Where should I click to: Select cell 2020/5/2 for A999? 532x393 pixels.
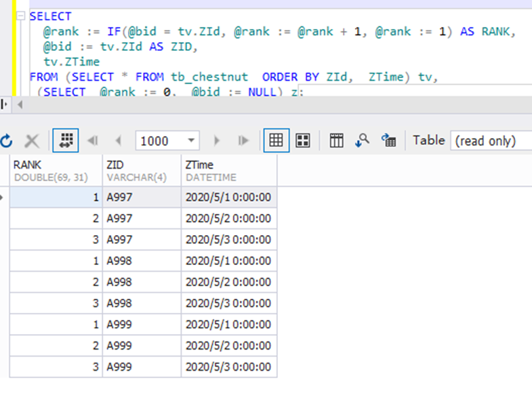pos(229,346)
